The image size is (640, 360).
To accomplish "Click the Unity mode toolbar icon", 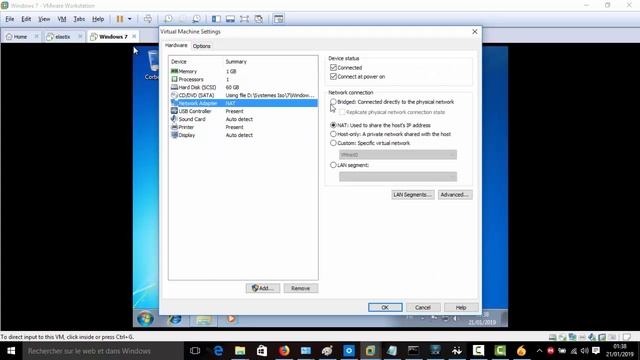I will (x=258, y=19).
